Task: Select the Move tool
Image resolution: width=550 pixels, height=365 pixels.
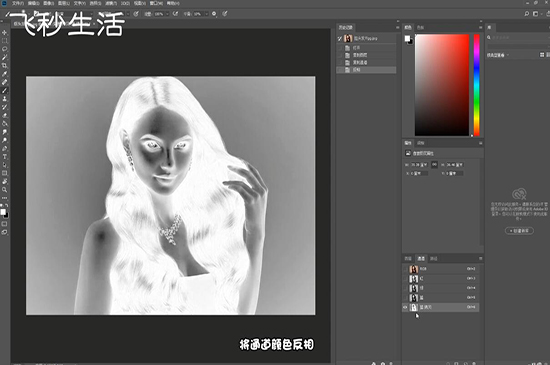Action: tap(5, 33)
